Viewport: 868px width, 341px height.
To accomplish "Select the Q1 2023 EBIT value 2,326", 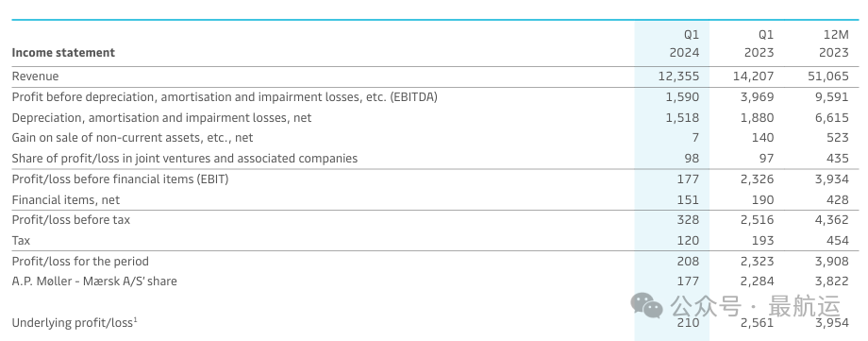I will 755,179.
